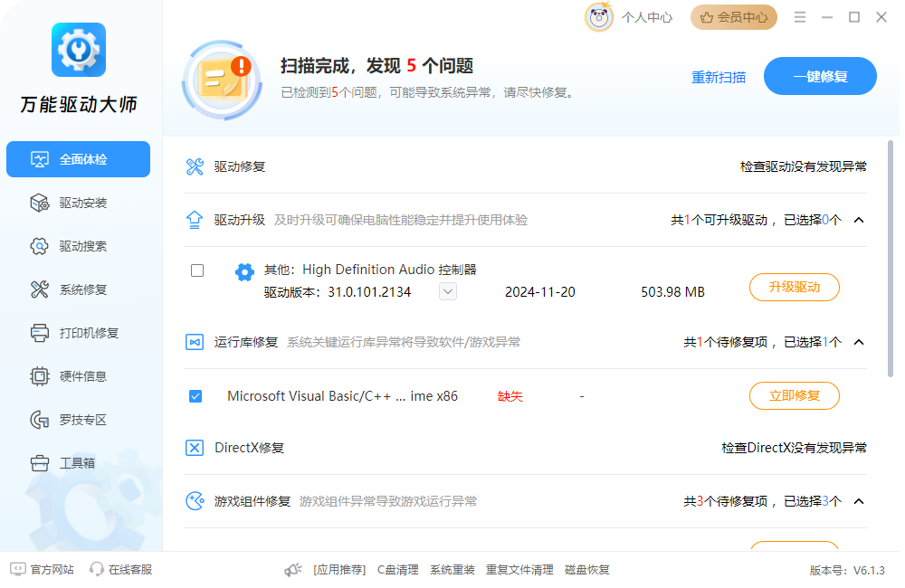Open 重复文件清理 link
The height and width of the screenshot is (588, 905).
(x=519, y=570)
